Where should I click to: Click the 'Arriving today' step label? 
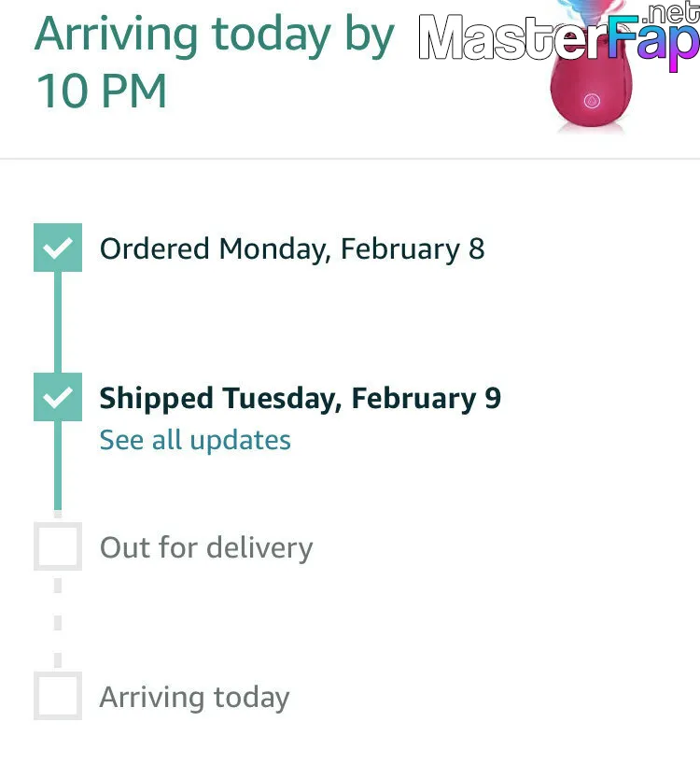click(x=194, y=698)
